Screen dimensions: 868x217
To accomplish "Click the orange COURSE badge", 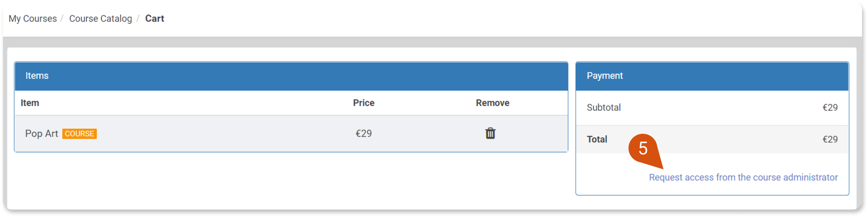I will [x=80, y=133].
